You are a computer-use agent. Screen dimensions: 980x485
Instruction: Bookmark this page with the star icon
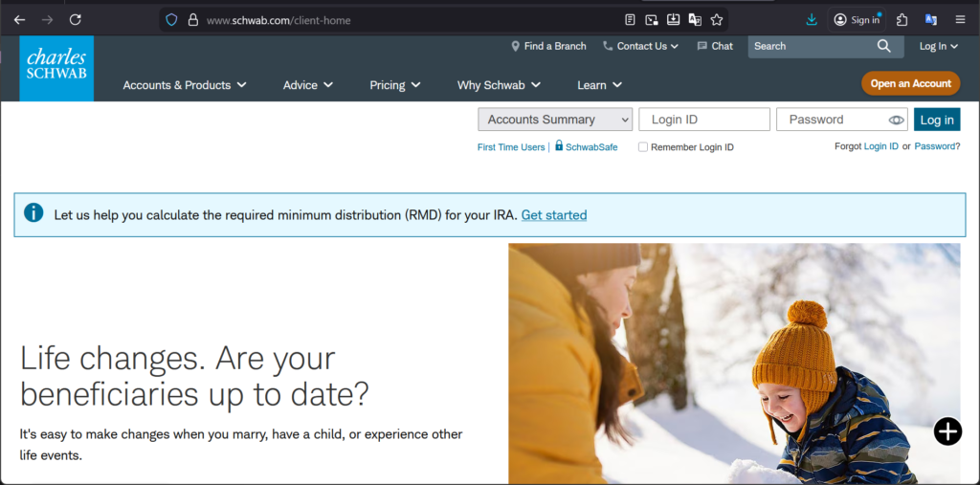point(717,19)
